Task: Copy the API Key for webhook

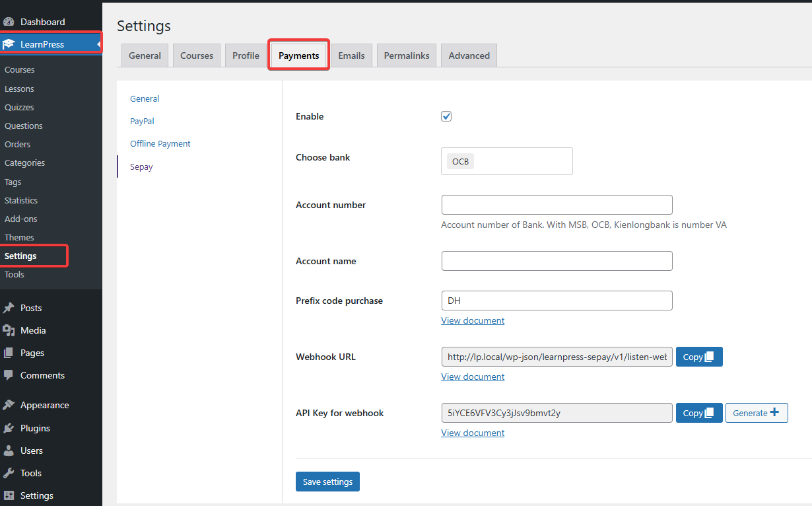Action: (699, 413)
